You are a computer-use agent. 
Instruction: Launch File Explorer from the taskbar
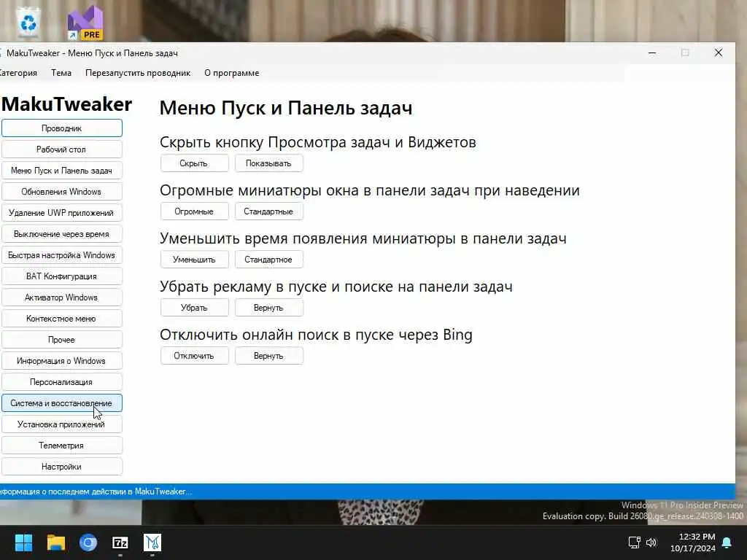(55, 542)
